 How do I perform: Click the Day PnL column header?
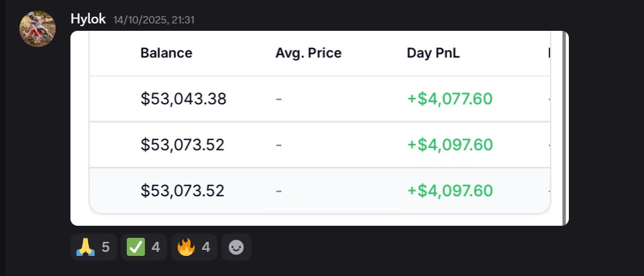pos(433,53)
